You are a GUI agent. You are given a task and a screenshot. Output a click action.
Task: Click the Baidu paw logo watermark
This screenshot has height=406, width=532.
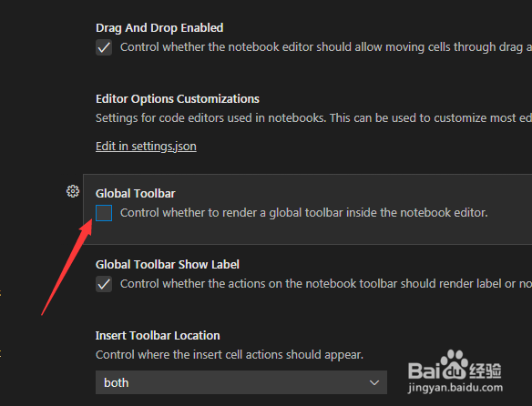pyautogui.click(x=454, y=363)
